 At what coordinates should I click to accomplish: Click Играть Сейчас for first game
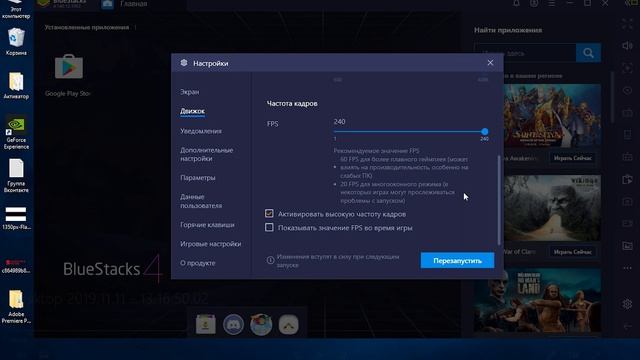572,158
